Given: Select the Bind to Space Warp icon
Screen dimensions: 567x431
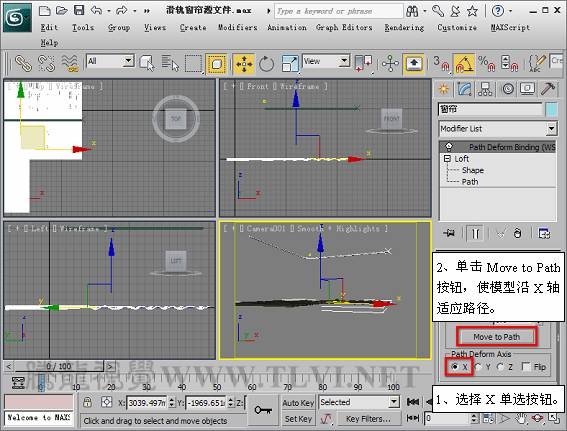Looking at the screenshot, I should pos(70,63).
